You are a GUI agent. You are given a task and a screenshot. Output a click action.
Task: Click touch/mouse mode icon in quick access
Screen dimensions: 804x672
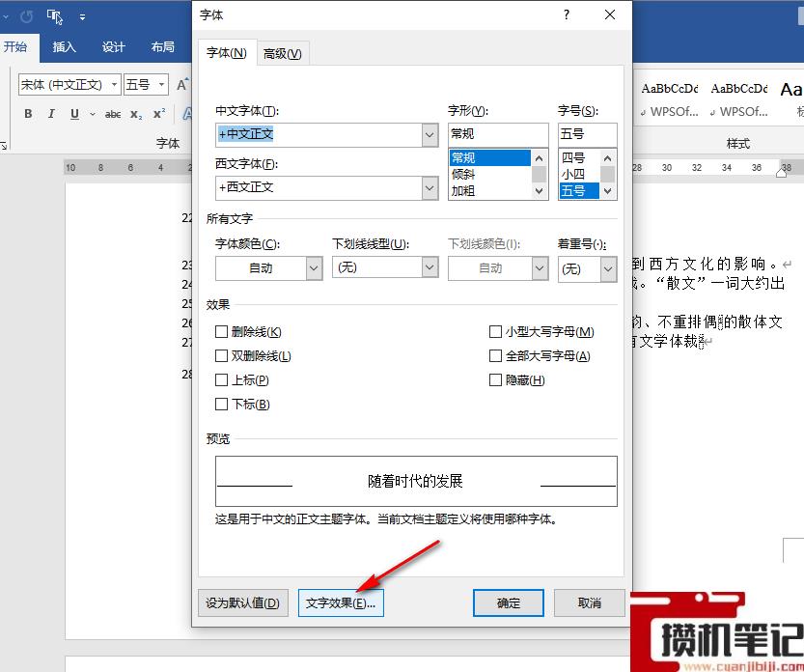[x=55, y=17]
